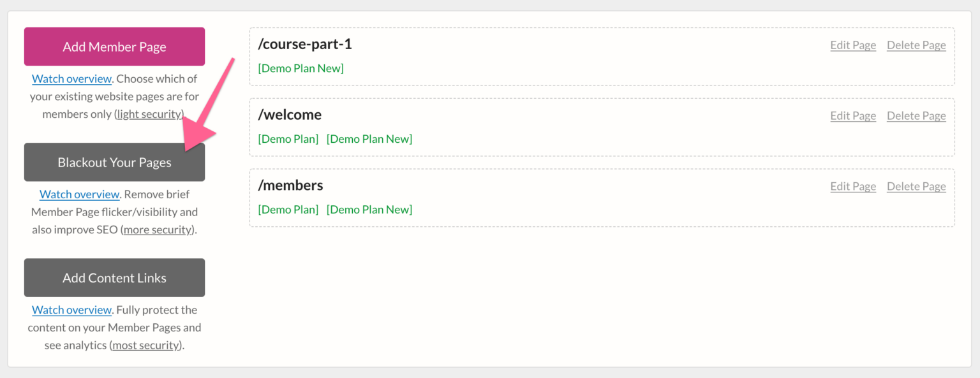The height and width of the screenshot is (378, 980).
Task: Click Blackout Your Pages
Action: point(114,162)
